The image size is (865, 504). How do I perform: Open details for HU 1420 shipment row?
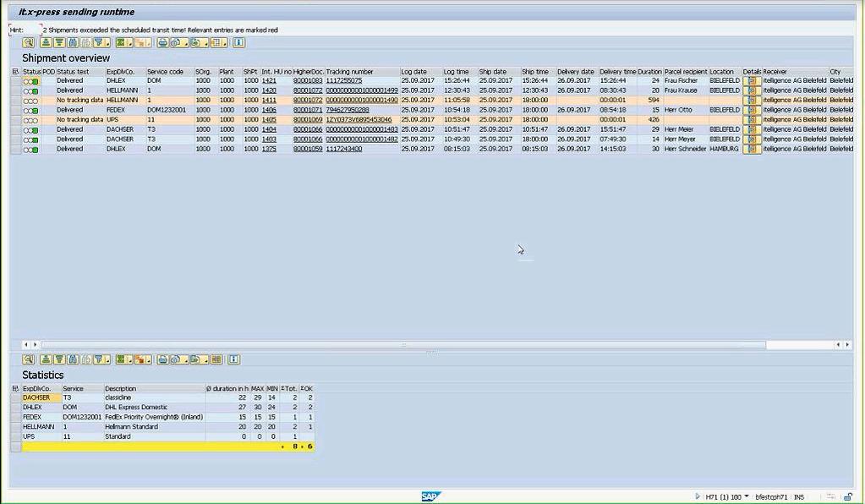[752, 90]
